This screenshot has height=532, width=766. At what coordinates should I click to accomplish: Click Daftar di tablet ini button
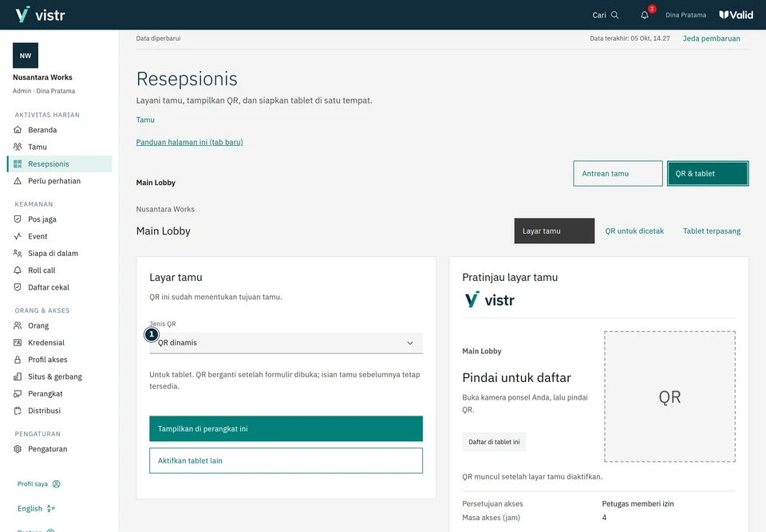click(494, 442)
